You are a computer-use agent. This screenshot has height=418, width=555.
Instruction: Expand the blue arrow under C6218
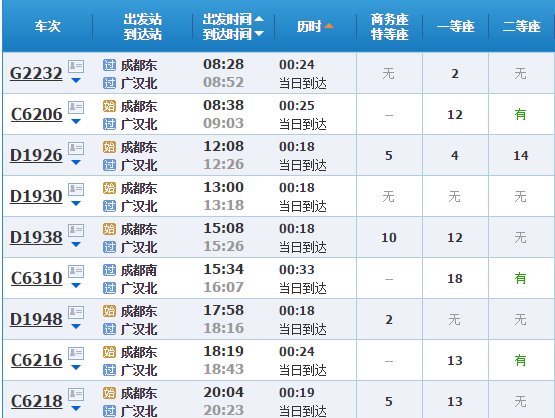[76, 409]
